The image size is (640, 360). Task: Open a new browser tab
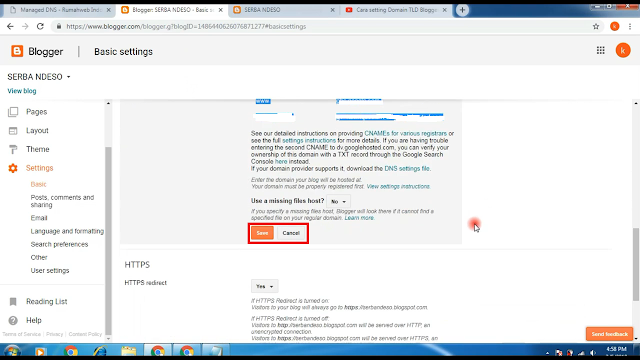coord(462,10)
